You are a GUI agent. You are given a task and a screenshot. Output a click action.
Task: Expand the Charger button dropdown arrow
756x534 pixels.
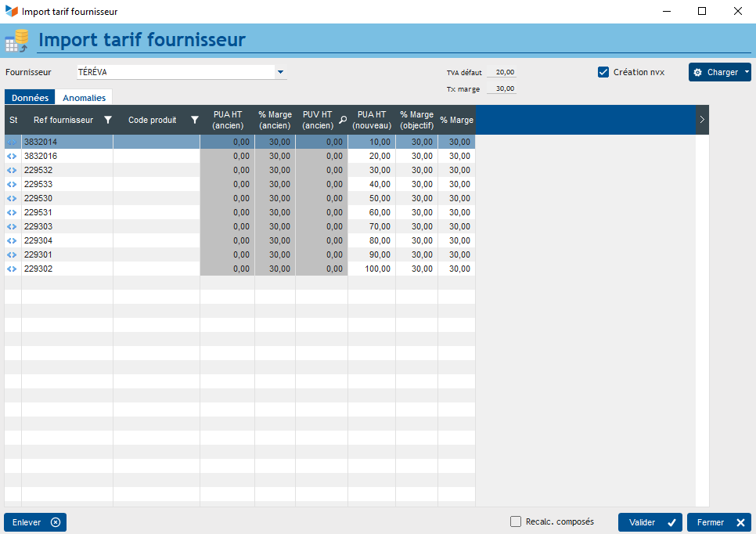pyautogui.click(x=747, y=72)
